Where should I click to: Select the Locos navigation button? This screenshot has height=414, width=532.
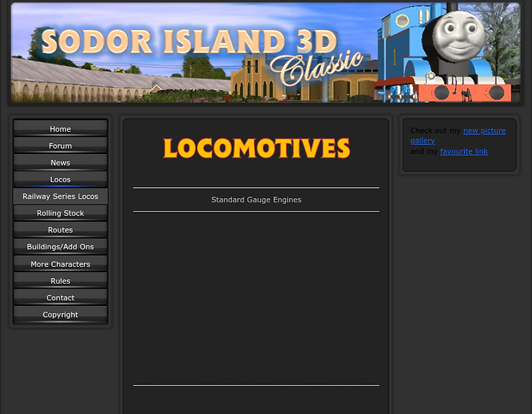61,179
